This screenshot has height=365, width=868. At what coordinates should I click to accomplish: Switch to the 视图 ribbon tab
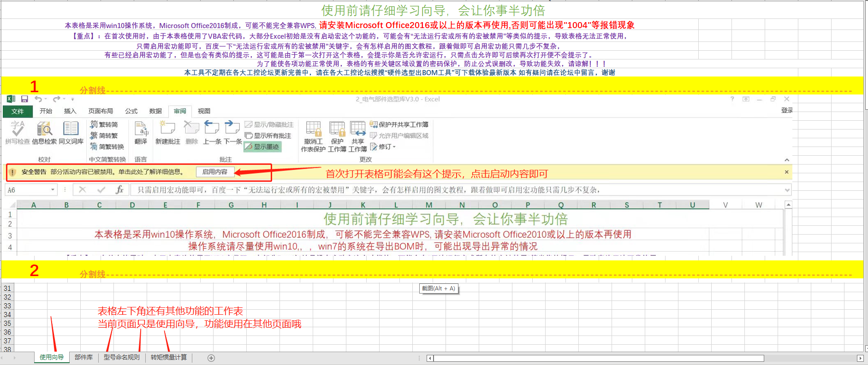click(x=204, y=111)
